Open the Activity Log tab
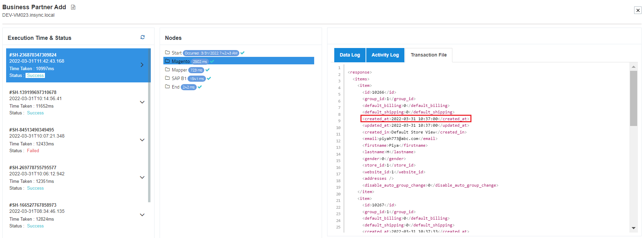Viewport: 644px width, 238px height. 385,55
